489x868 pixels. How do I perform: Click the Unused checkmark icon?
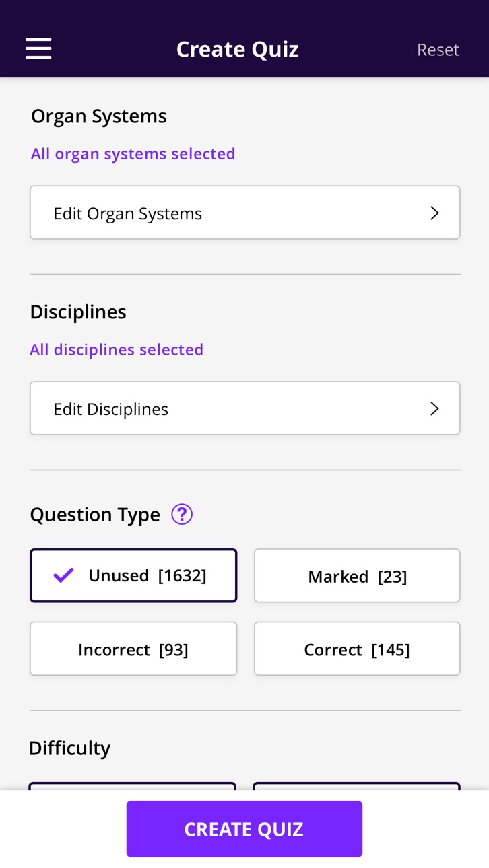(x=64, y=575)
